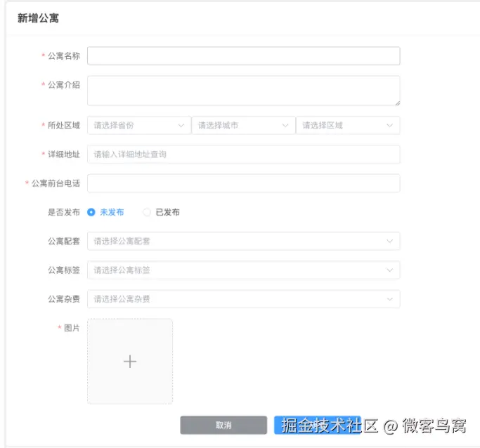Click the 公寓名称 field label
Viewport: 480px width, 448px height.
(64, 56)
